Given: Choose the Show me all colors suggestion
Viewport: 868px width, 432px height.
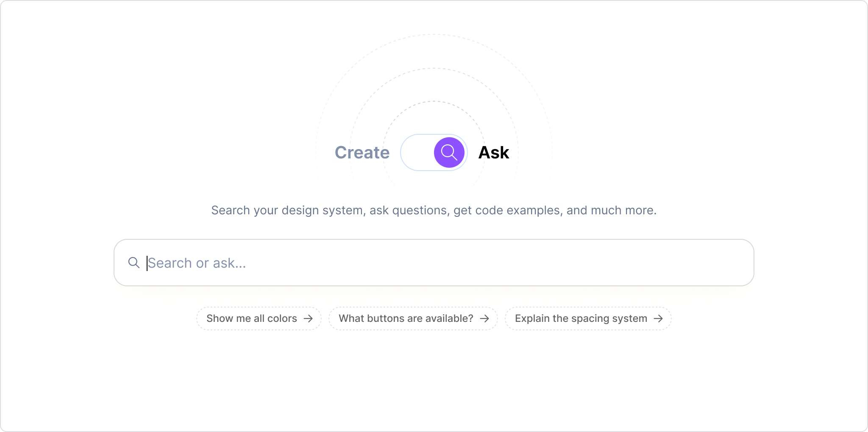Looking at the screenshot, I should coord(252,318).
